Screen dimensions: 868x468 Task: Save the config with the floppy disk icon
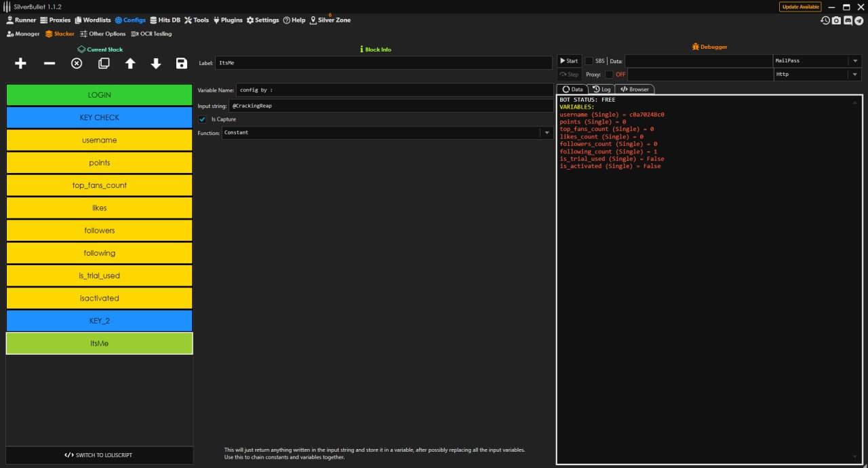click(181, 63)
